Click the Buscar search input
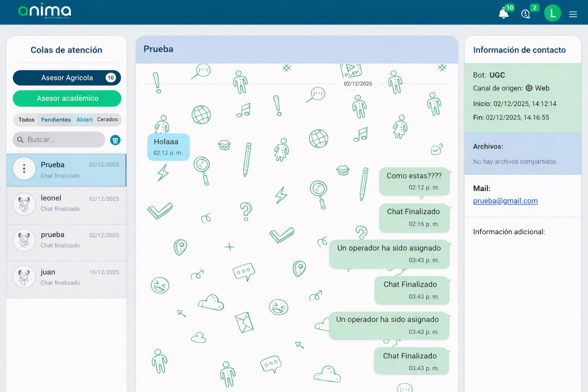 click(63, 139)
